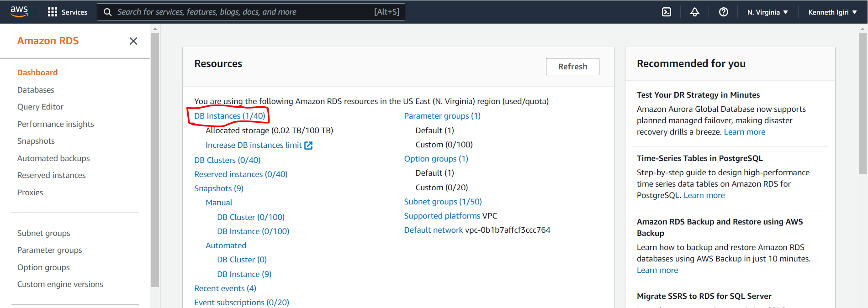Click the AWS home logo
868x308 pixels.
click(19, 11)
